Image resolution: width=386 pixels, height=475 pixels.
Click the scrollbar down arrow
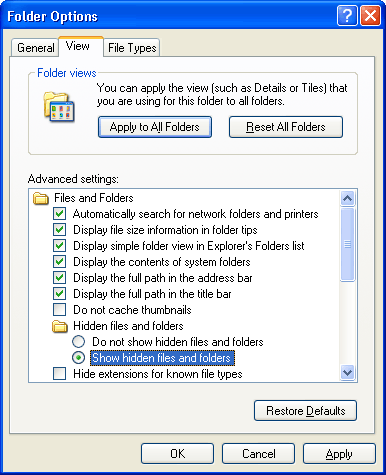point(347,372)
